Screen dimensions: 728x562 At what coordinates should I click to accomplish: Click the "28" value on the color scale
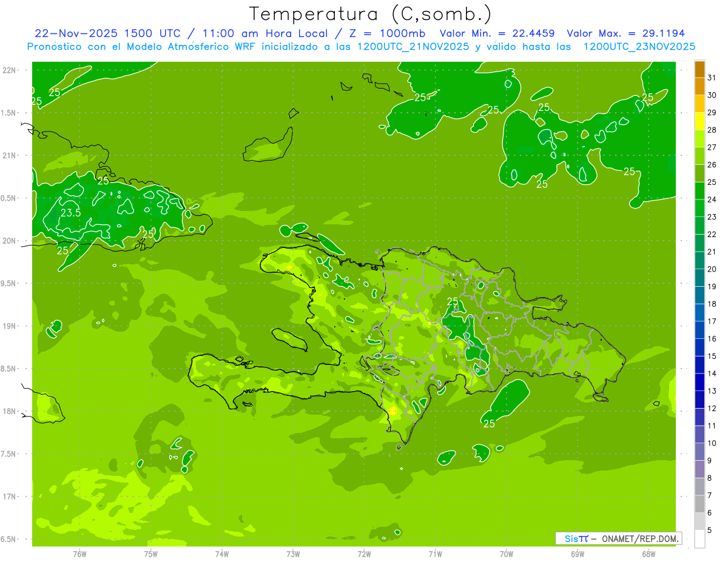click(x=712, y=130)
